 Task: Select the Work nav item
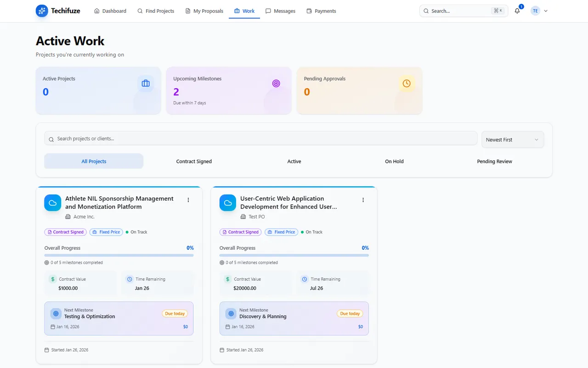click(x=244, y=11)
